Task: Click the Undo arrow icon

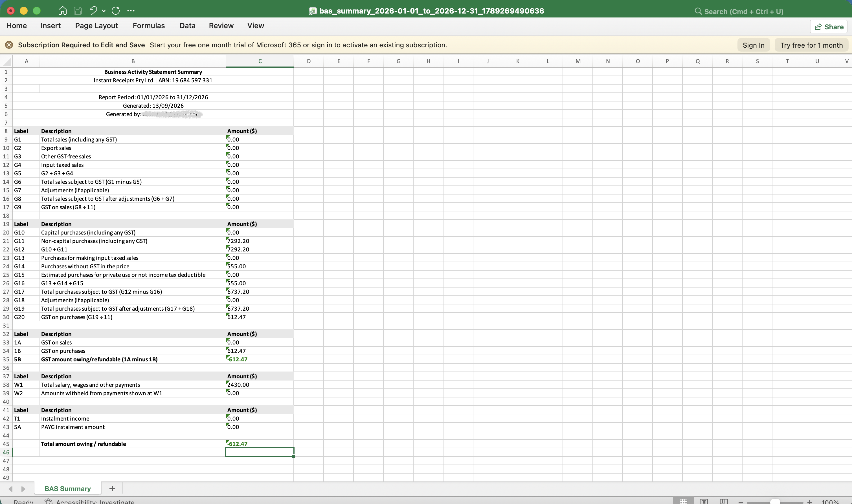Action: coord(93,10)
